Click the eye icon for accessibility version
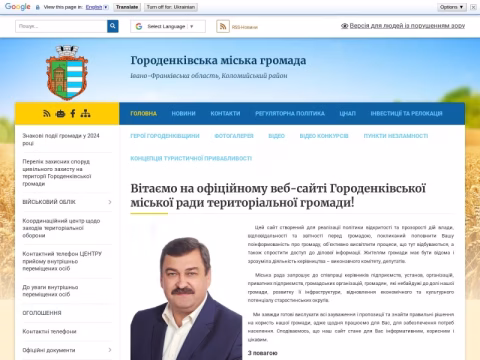The image size is (480, 360). (x=344, y=26)
